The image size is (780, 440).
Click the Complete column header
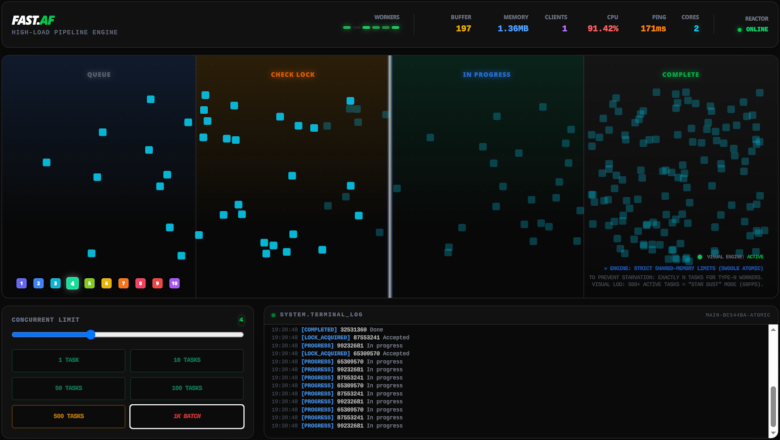[x=680, y=75]
